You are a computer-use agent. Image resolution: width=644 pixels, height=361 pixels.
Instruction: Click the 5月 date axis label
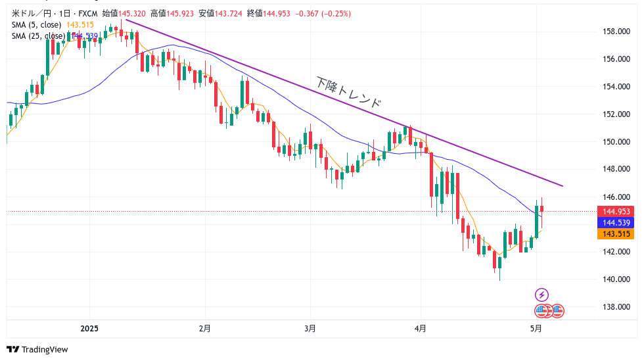point(536,329)
